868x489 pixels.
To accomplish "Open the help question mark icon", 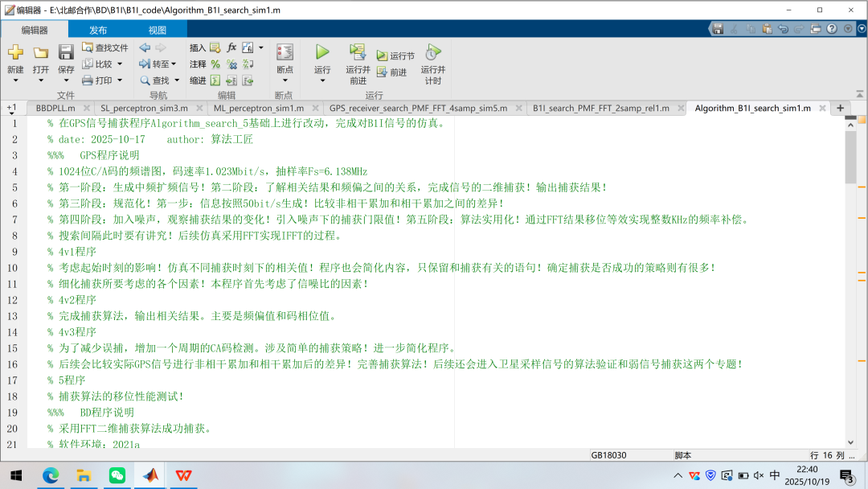I will click(x=832, y=29).
